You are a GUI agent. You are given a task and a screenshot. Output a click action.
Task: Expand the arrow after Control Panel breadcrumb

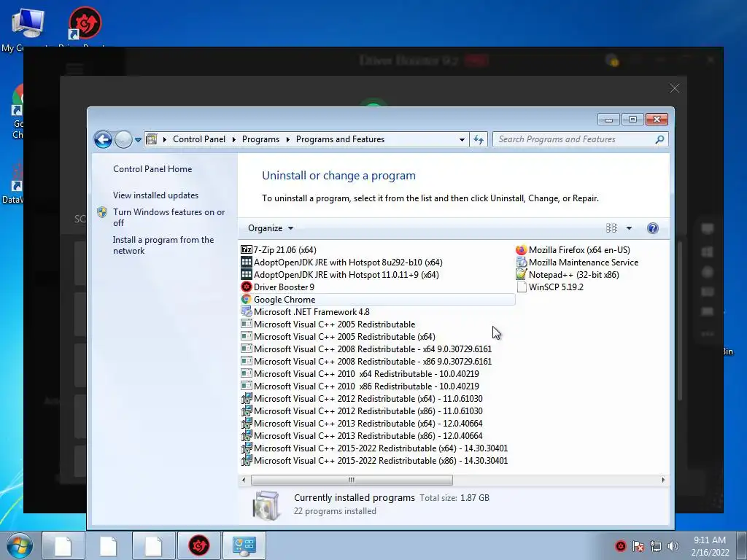coord(233,139)
